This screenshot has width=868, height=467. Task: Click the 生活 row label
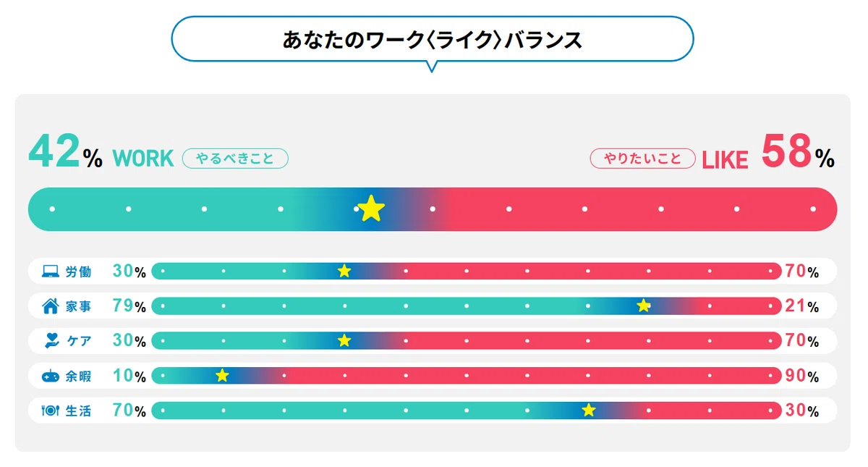coord(79,411)
